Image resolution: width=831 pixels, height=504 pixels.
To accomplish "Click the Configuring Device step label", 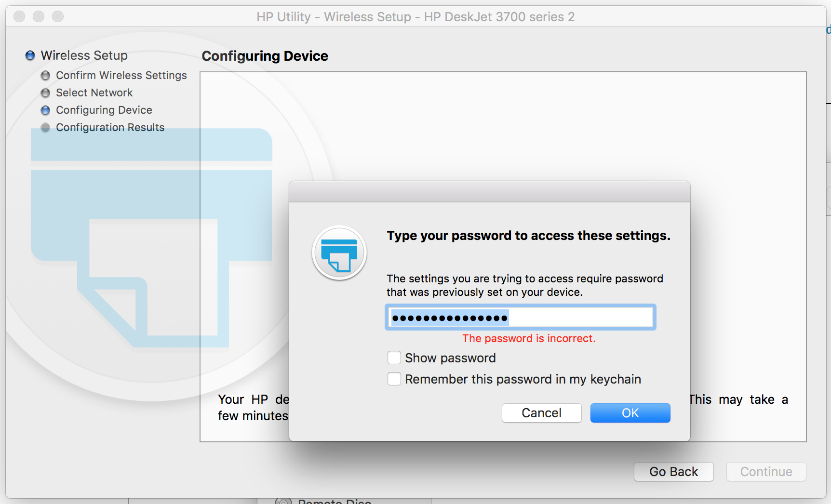I will pyautogui.click(x=104, y=110).
